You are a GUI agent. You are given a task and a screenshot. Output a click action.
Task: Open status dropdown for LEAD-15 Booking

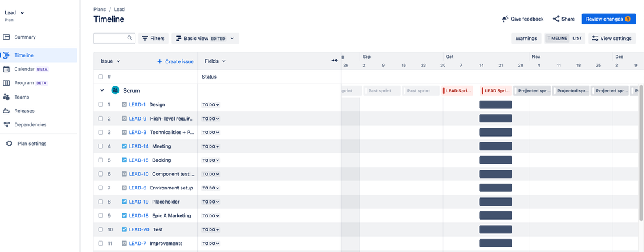click(211, 160)
